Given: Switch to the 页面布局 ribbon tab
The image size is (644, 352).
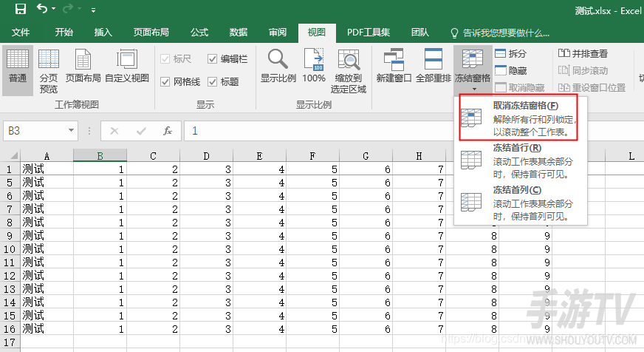Looking at the screenshot, I should tap(151, 33).
